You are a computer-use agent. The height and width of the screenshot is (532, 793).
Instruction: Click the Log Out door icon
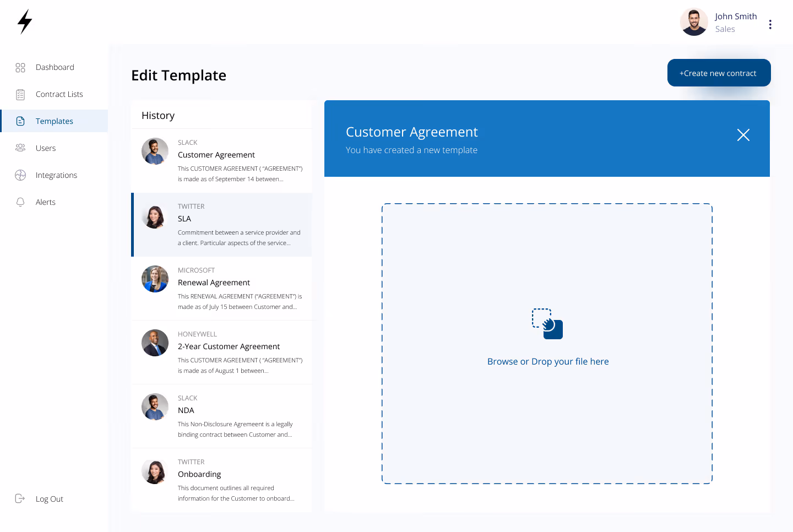click(20, 498)
